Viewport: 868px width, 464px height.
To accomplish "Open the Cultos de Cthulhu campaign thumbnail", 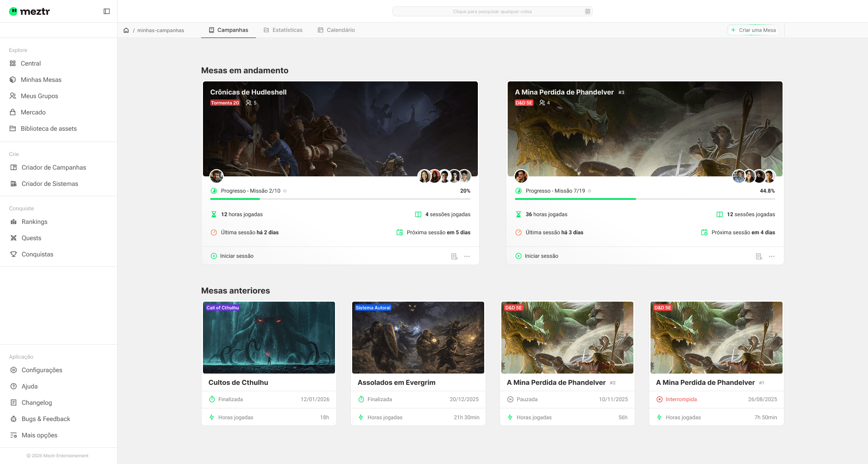I will tap(269, 337).
